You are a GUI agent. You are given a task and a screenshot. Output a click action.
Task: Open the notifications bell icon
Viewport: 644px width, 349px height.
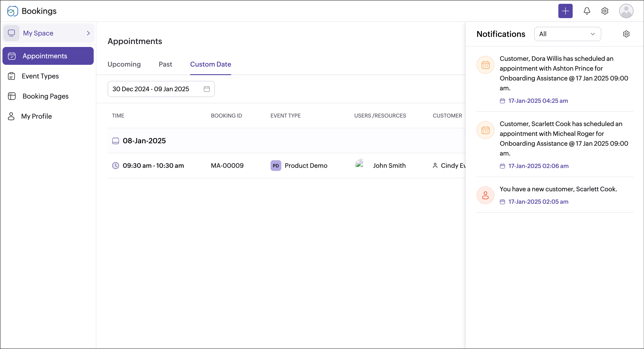click(587, 11)
